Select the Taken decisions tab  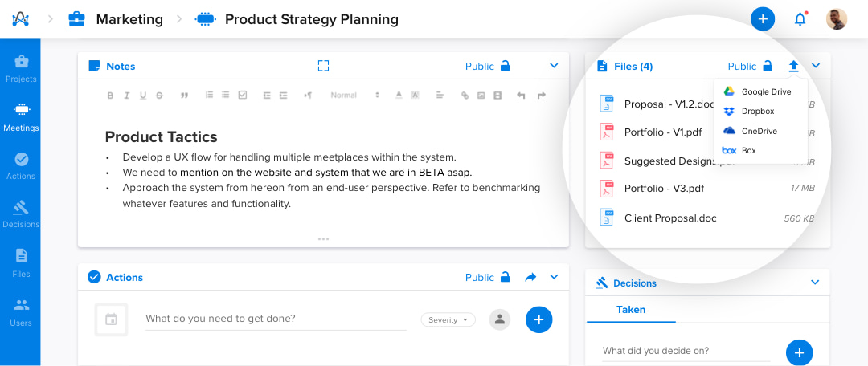tap(631, 310)
